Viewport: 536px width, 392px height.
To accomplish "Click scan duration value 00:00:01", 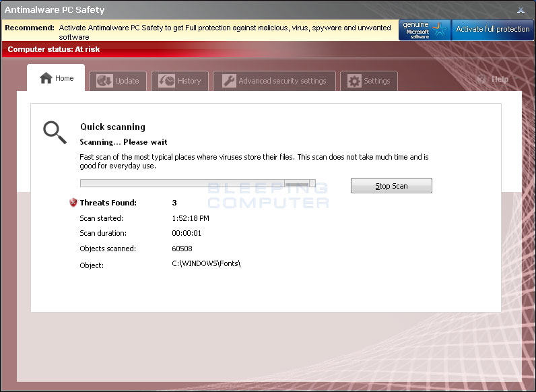I will pyautogui.click(x=187, y=233).
